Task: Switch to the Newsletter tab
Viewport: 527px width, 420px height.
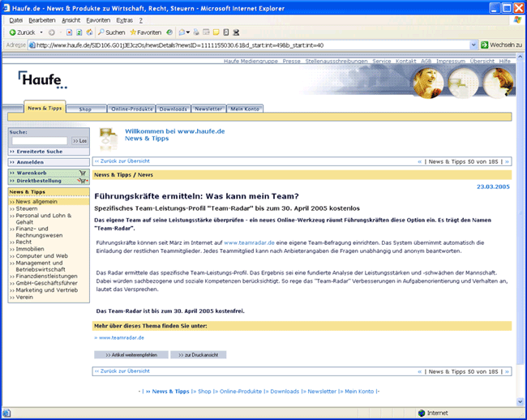Action: point(208,109)
